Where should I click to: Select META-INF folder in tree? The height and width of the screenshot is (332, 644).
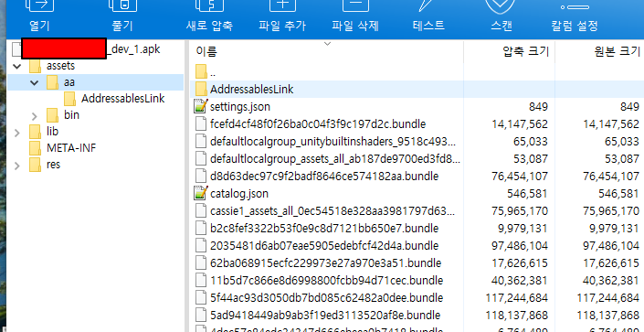coord(71,148)
